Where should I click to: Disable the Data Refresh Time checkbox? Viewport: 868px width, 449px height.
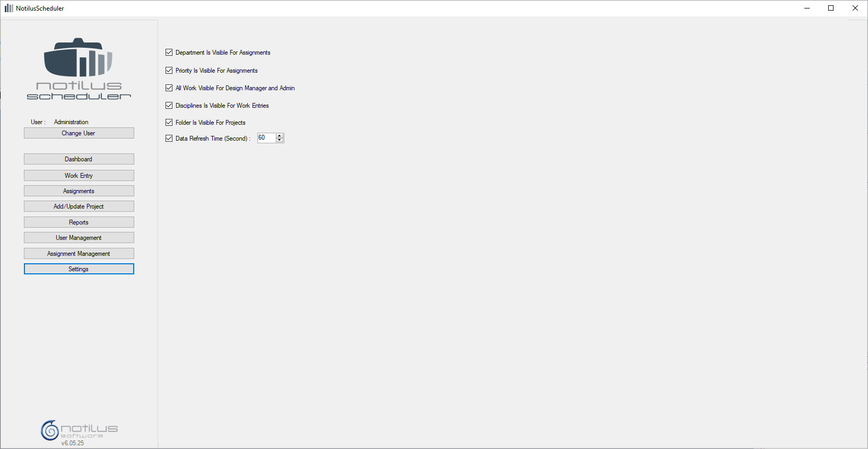point(169,139)
